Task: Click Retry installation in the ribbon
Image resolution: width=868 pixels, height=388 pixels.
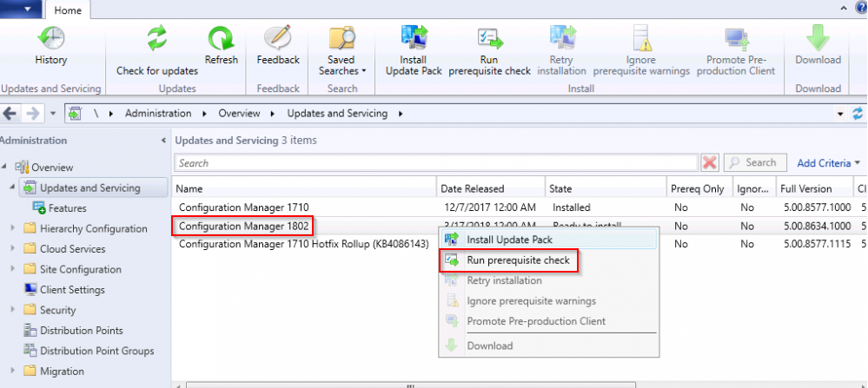Action: (562, 51)
